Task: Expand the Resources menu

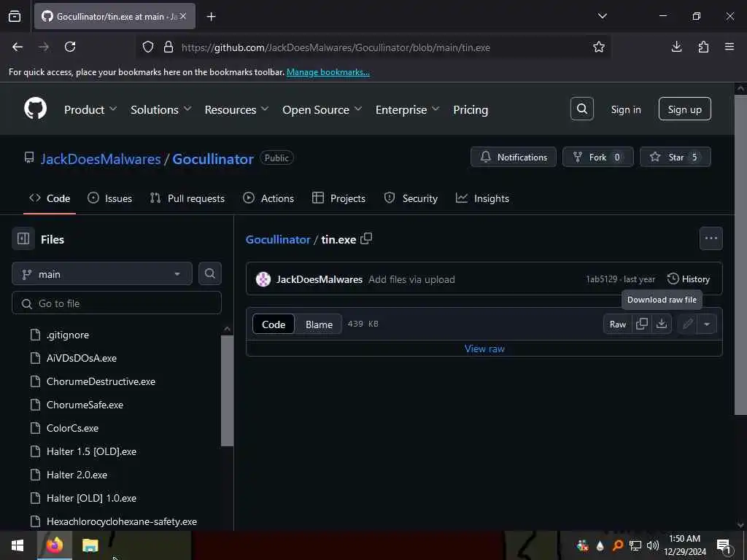Action: point(236,109)
